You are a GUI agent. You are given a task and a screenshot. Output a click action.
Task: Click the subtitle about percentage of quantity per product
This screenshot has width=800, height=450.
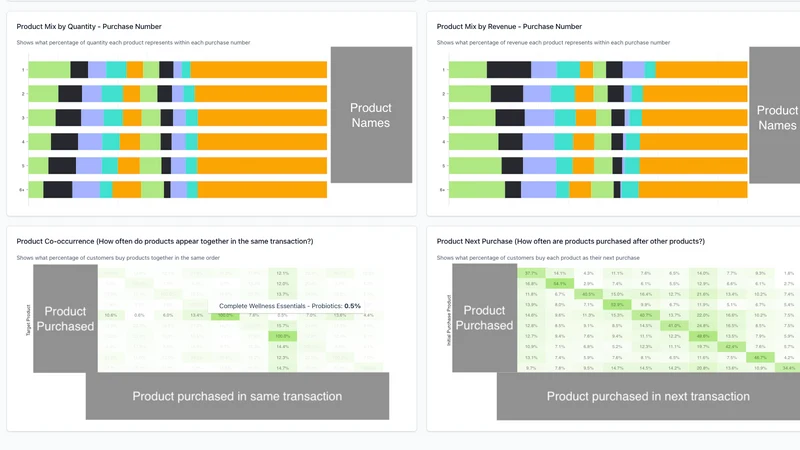[x=133, y=43]
